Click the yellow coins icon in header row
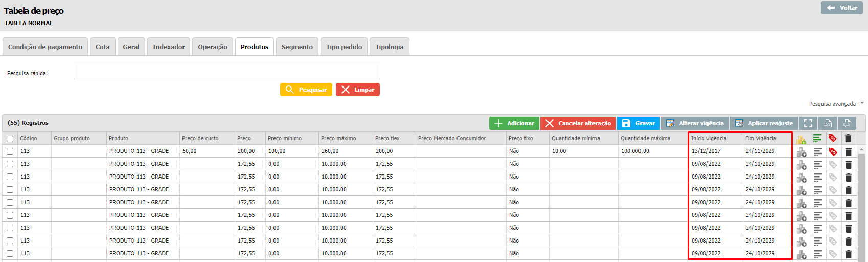Image resolution: width=868 pixels, height=262 pixels. [801, 139]
